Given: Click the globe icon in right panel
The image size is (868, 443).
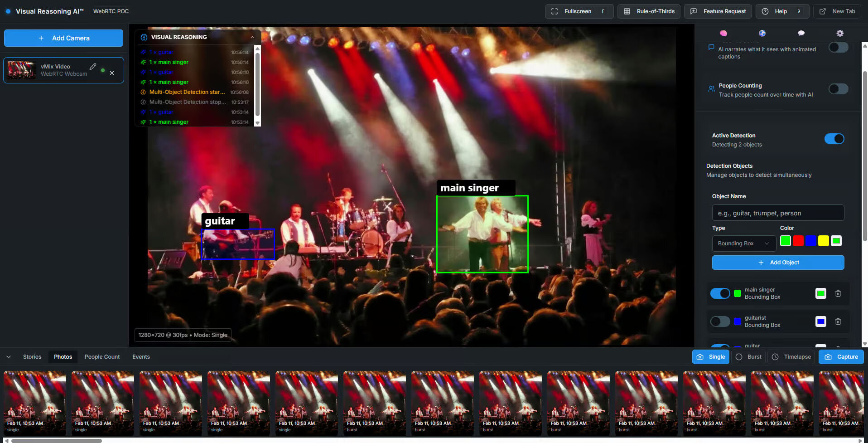Looking at the screenshot, I should (x=762, y=33).
